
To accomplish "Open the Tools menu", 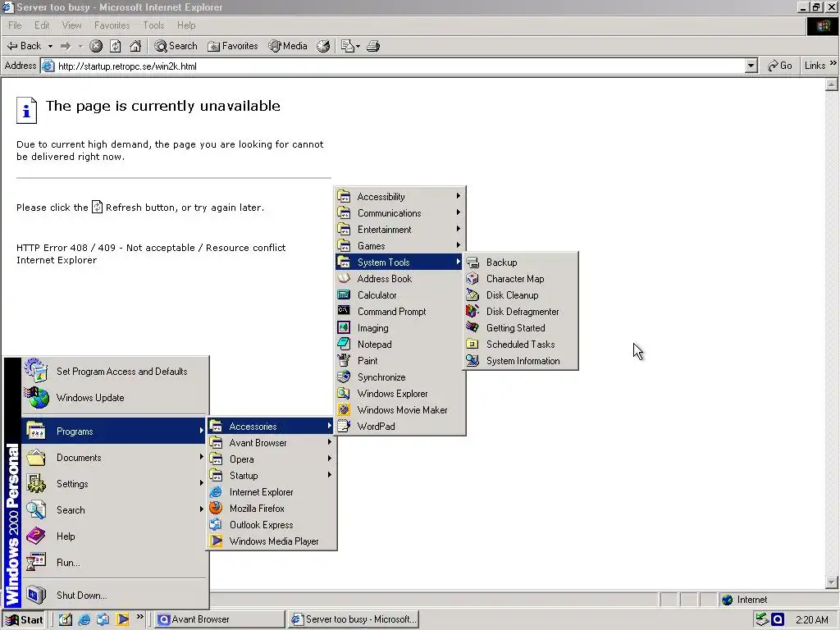I will point(153,25).
